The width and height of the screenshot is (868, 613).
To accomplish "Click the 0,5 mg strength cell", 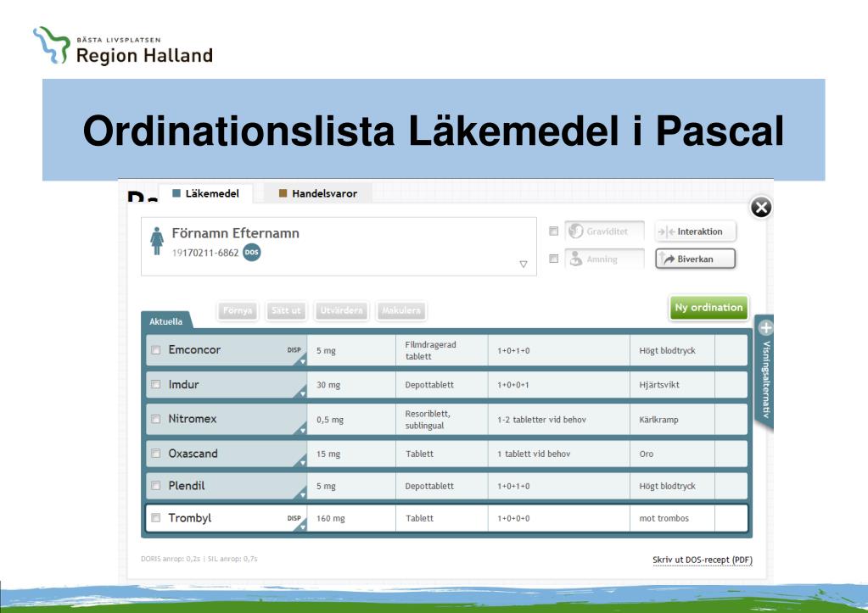I will click(x=351, y=420).
